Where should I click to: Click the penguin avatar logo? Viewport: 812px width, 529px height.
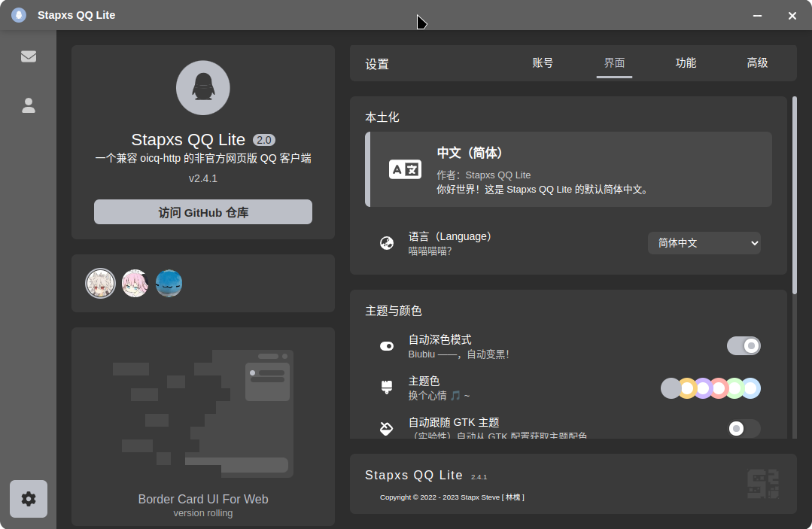203,87
